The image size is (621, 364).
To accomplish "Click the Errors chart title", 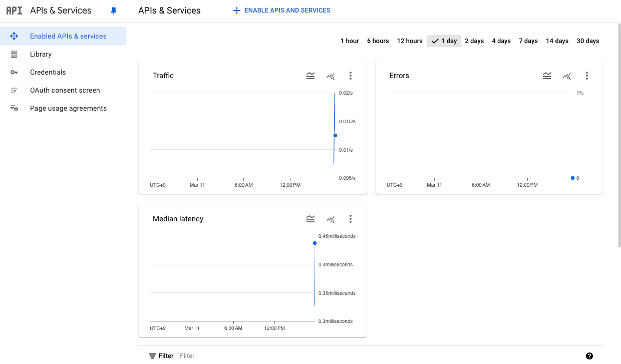I will point(399,76).
